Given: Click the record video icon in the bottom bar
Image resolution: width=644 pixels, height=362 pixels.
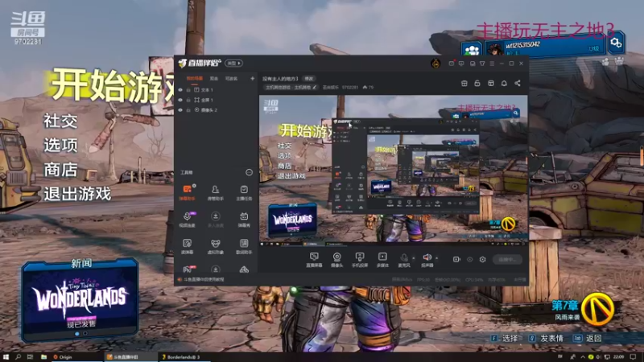Looking at the screenshot, I should [456, 259].
